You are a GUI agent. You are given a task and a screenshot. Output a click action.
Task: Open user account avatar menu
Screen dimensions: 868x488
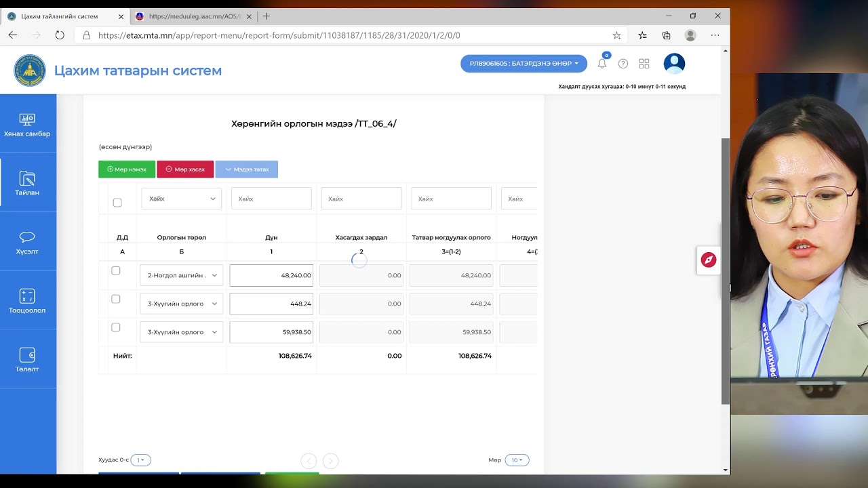(x=674, y=64)
